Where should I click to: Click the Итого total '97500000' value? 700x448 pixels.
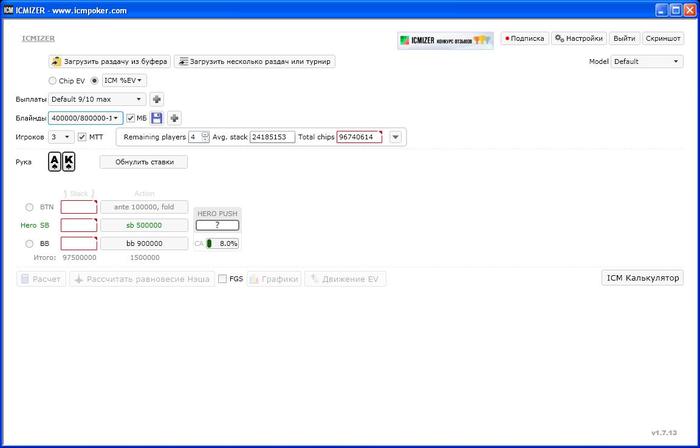click(79, 258)
